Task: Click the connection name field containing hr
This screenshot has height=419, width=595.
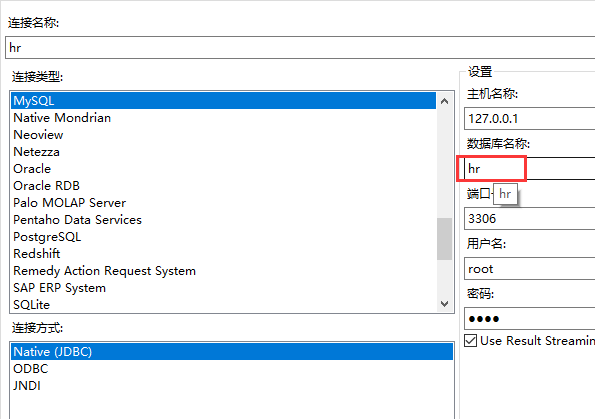Action: [300, 48]
